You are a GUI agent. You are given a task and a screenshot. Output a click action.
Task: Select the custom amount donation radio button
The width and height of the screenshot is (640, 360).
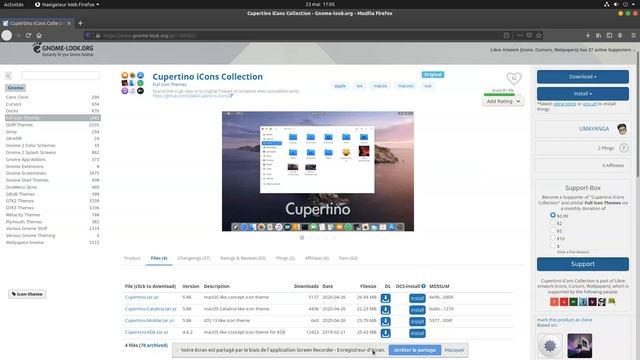[553, 246]
